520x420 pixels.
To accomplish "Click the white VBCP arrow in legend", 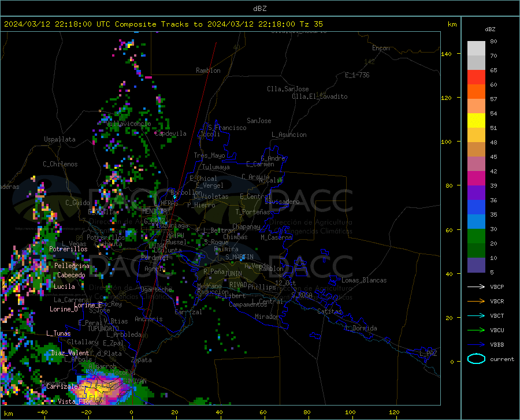I will pos(476,287).
